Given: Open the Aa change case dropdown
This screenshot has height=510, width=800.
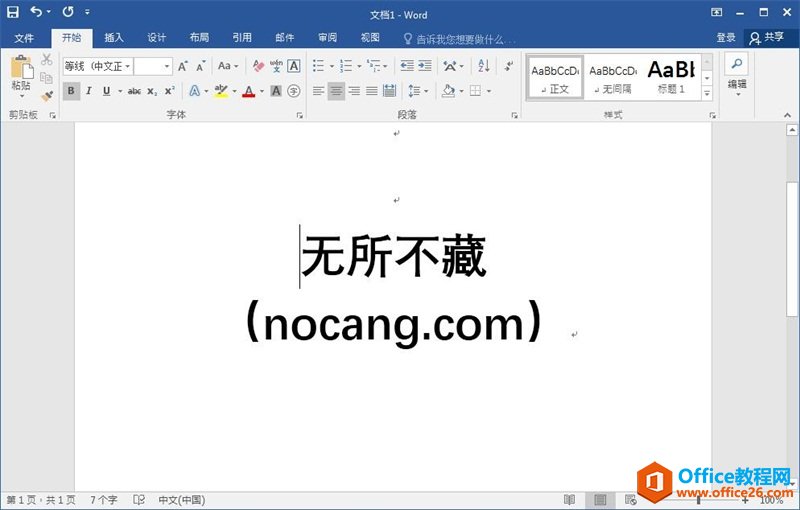Looking at the screenshot, I should click(228, 66).
